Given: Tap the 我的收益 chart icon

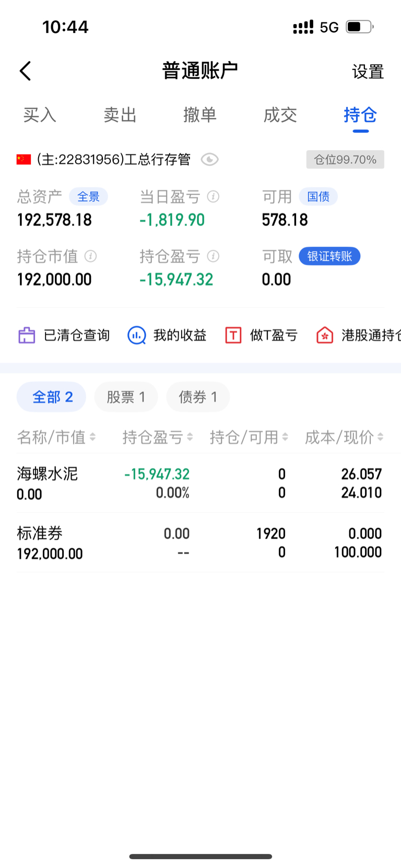Looking at the screenshot, I should point(137,335).
